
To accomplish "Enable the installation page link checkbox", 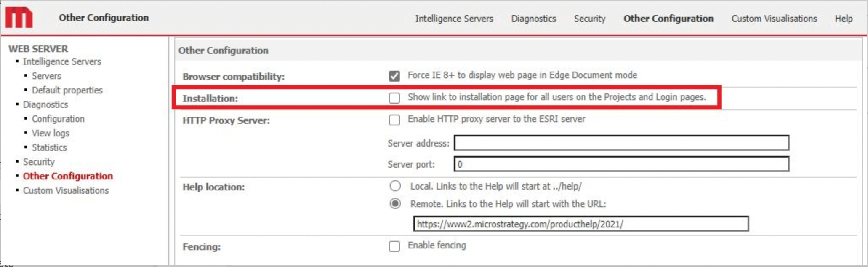I will click(394, 98).
